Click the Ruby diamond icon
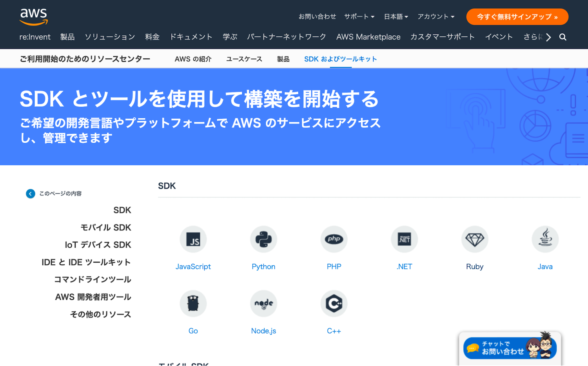 [475, 239]
